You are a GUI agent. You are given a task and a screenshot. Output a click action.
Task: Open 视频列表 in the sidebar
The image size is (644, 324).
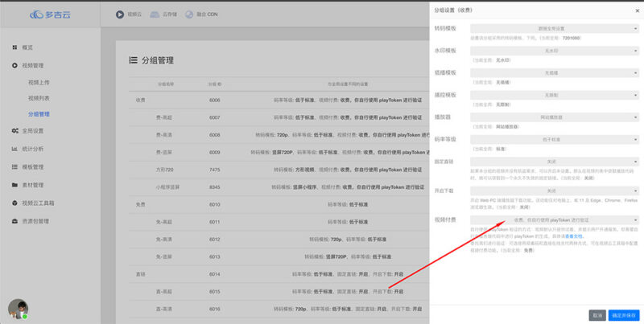coord(39,98)
